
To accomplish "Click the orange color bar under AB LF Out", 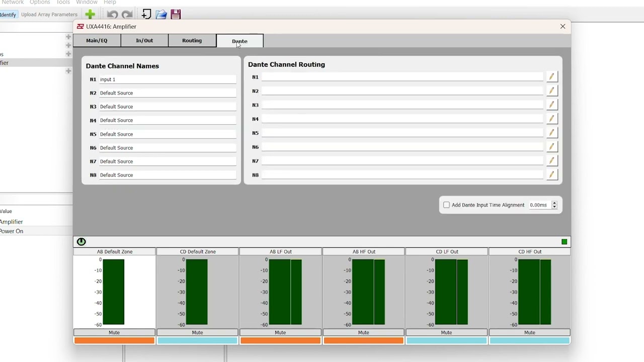I will coord(280,340).
